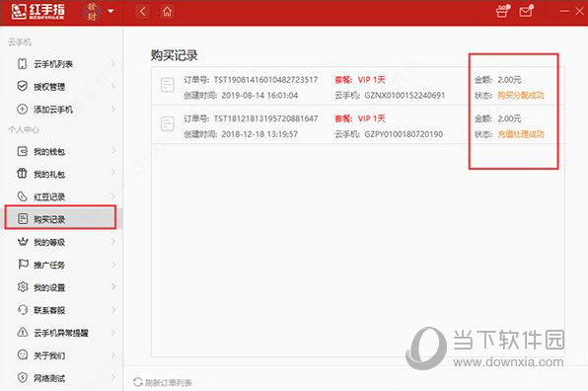The height and width of the screenshot is (391, 588).
Task: Click VIP 1天 package in second order
Action: pos(372,118)
